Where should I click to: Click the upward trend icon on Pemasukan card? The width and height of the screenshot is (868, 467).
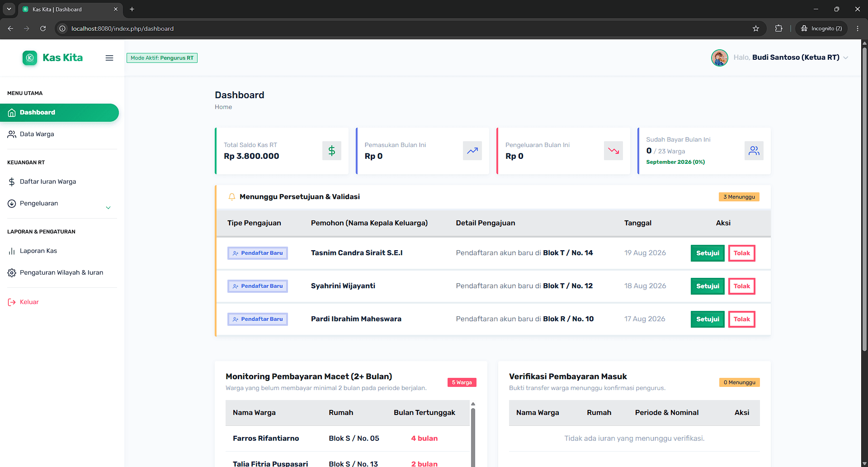click(x=472, y=151)
